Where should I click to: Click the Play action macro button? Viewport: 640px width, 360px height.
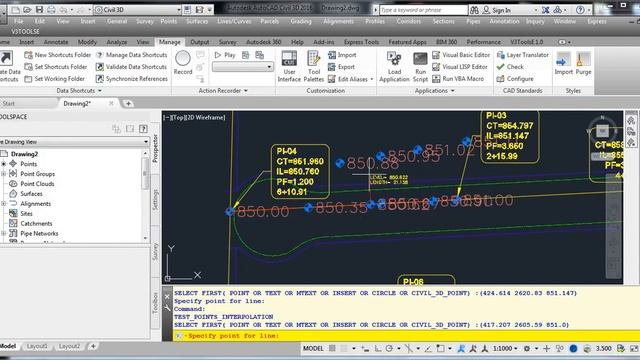[x=225, y=55]
